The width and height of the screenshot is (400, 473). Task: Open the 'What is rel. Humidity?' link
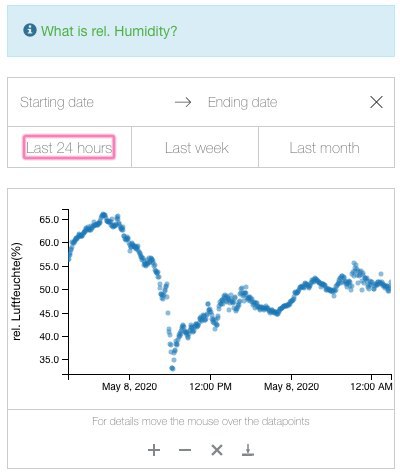click(109, 31)
